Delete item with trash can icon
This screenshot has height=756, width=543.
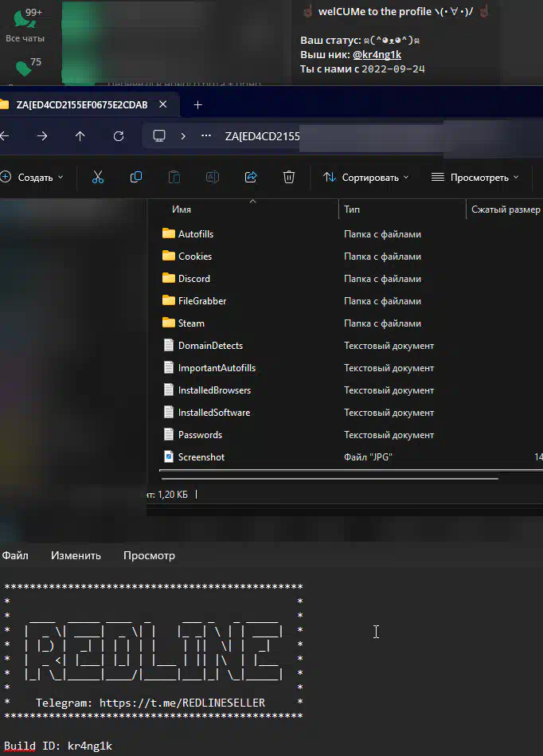(x=288, y=178)
